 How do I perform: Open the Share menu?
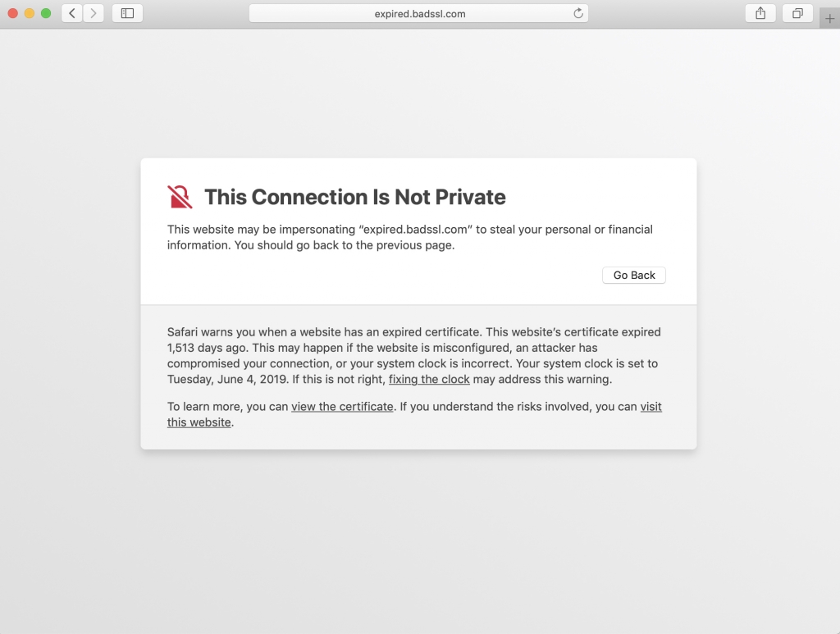[x=760, y=13]
